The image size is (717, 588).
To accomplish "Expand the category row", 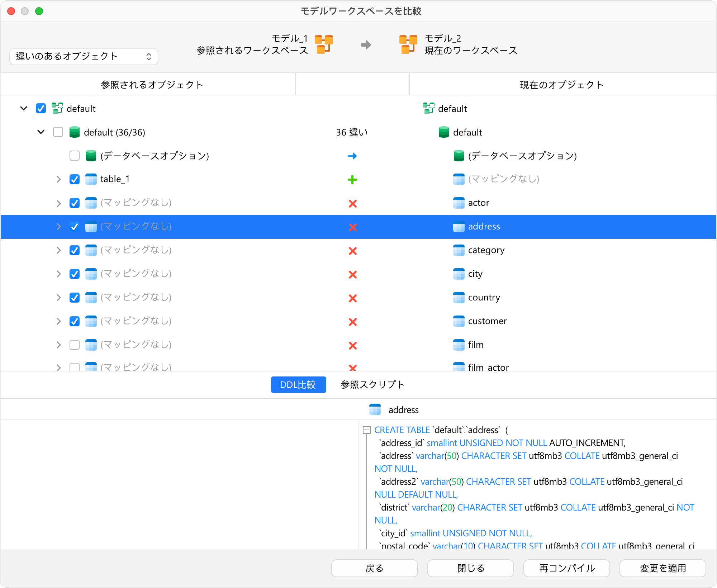I will pyautogui.click(x=59, y=250).
